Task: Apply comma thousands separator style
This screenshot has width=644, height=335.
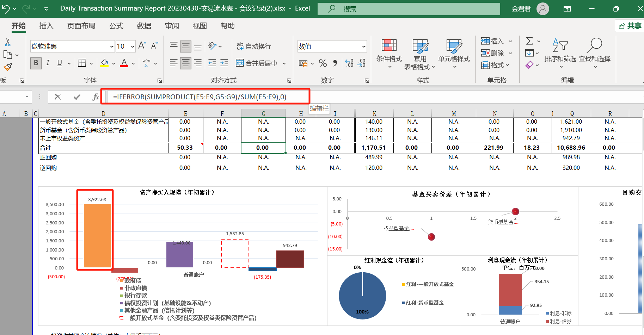Action: [335, 63]
